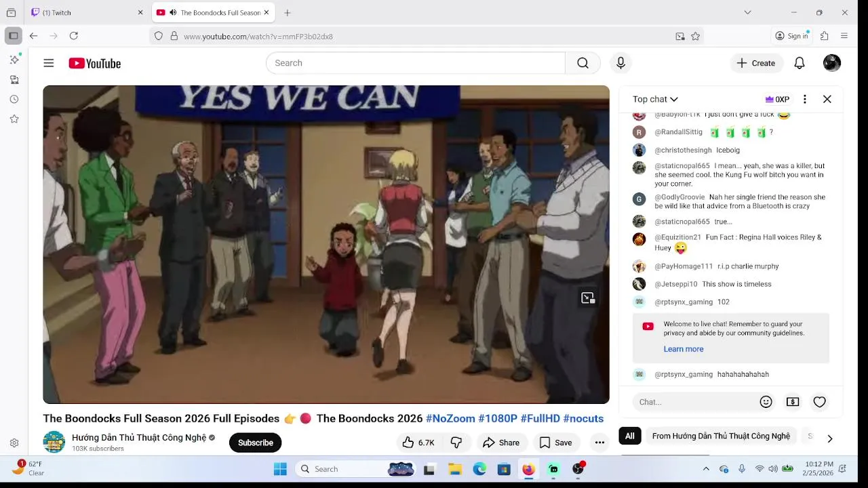Open the channel avatar thumbnail
The height and width of the screenshot is (488, 868).
tap(54, 442)
